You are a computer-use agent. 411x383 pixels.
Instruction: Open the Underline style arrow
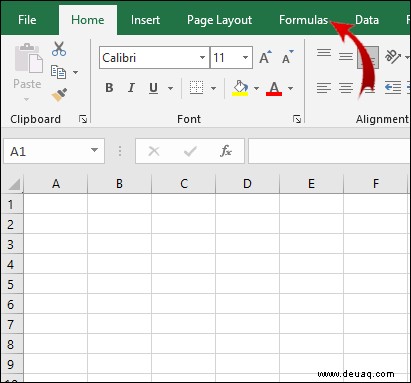pyautogui.click(x=170, y=88)
